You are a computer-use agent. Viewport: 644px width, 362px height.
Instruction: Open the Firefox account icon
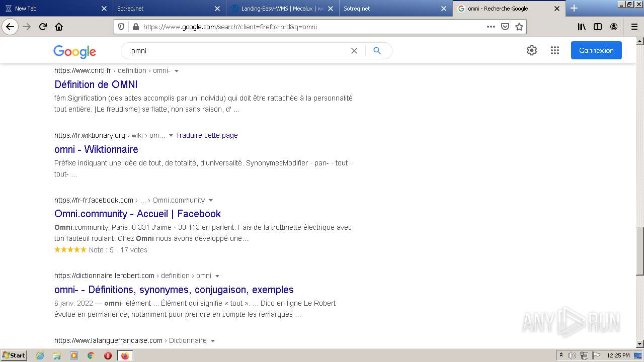(614, 27)
